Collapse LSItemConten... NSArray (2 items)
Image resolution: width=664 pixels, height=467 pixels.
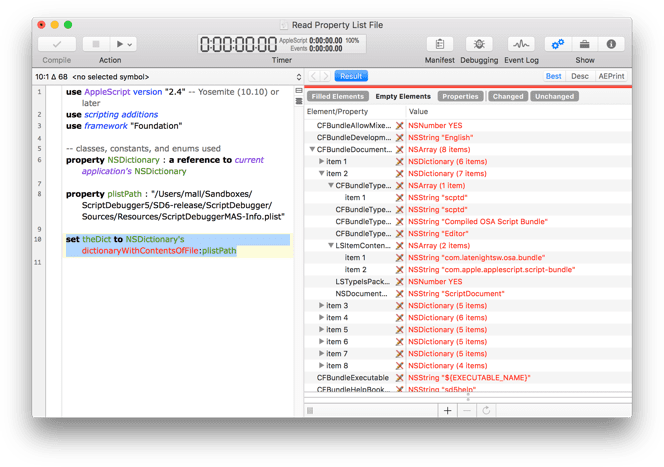point(331,246)
